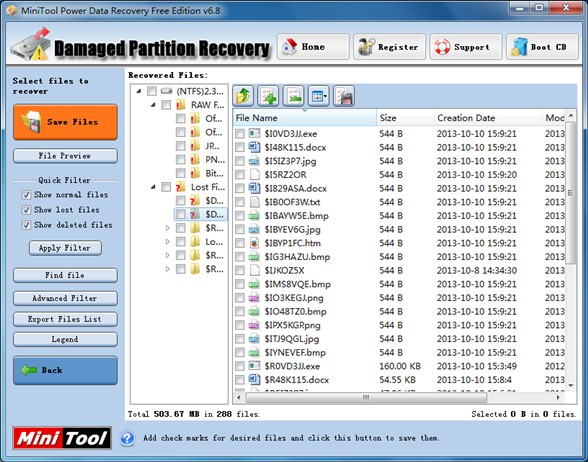The width and height of the screenshot is (588, 462).
Task: Select the $IYNEVEF.bmp file name
Action: [295, 352]
